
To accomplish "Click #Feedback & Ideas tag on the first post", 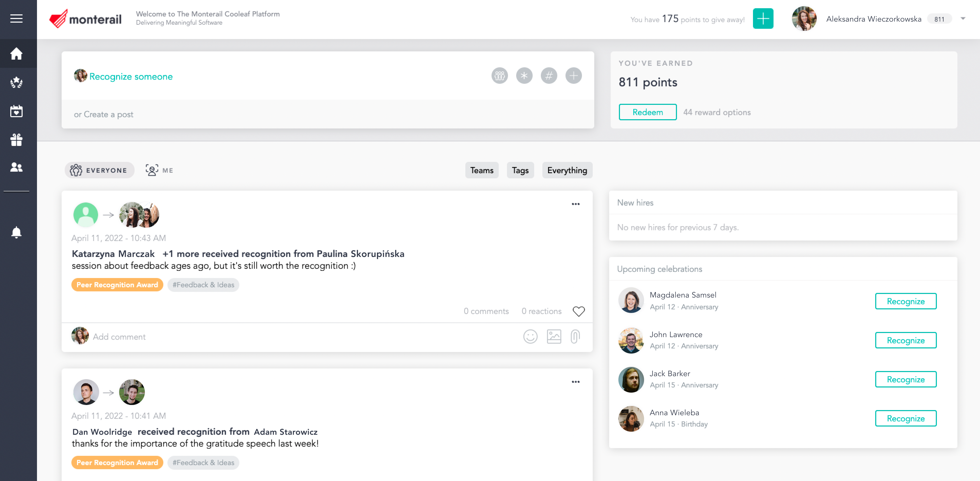I will [x=203, y=285].
